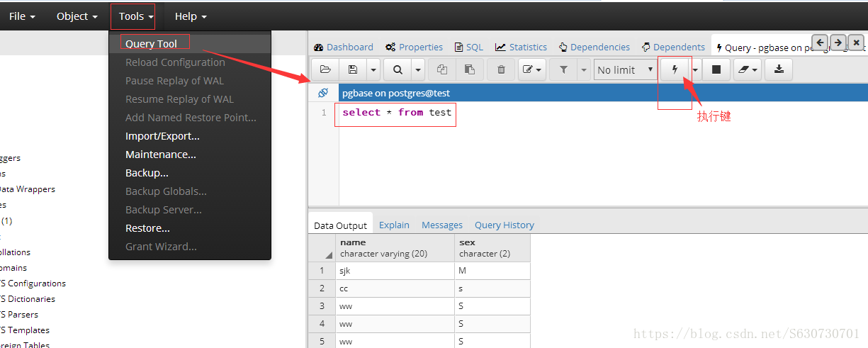868x348 pixels.
Task: Click Resume Replay of WAL entry
Action: (190, 99)
